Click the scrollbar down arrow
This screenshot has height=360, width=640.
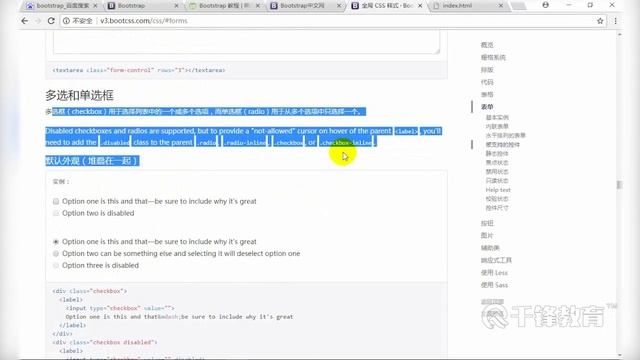click(x=620, y=355)
